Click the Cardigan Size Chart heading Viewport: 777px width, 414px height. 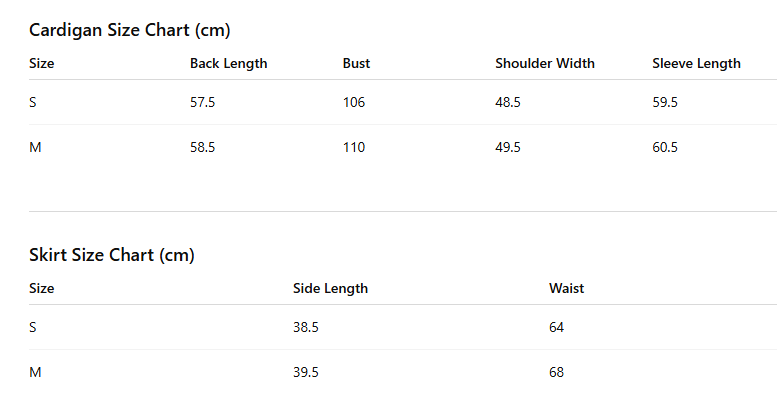[129, 30]
